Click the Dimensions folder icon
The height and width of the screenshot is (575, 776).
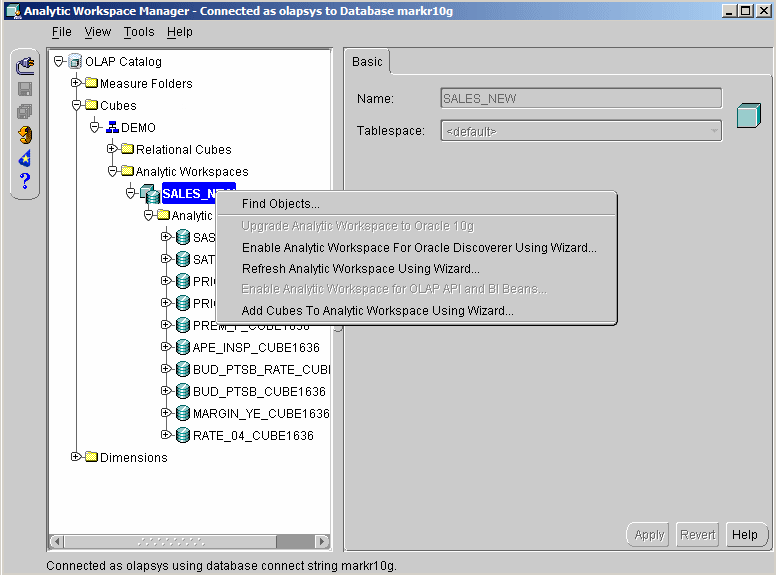point(92,456)
